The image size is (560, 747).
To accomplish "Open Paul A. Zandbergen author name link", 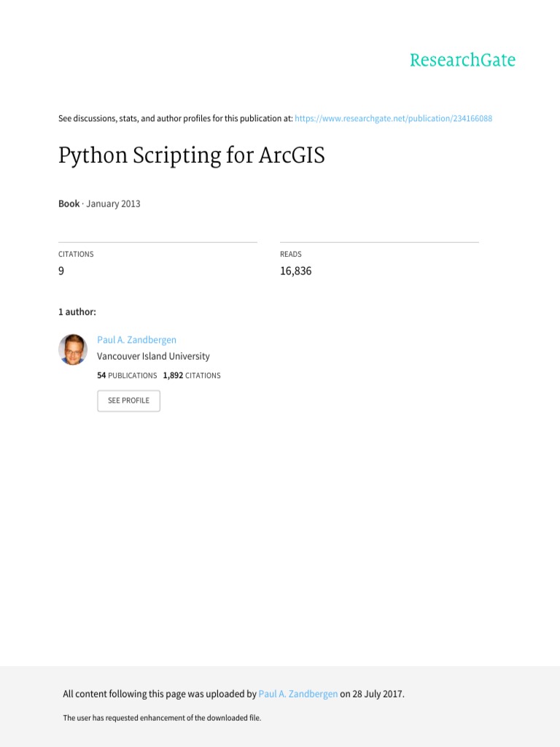I will tap(136, 340).
